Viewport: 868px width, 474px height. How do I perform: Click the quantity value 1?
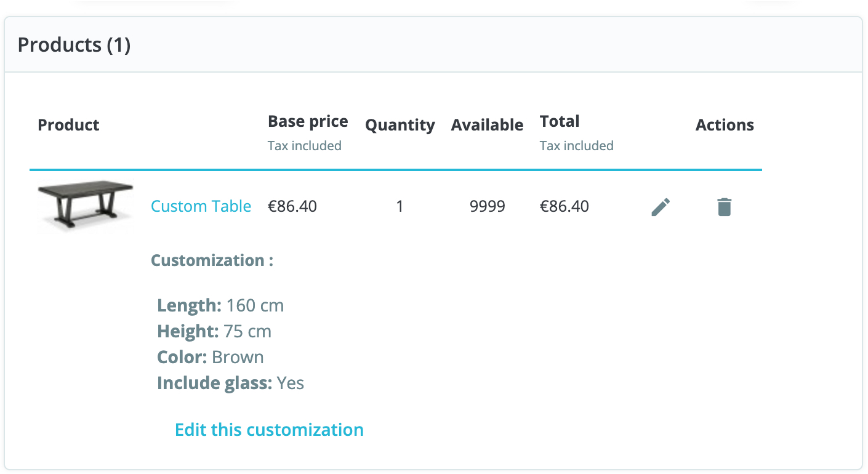pos(400,206)
